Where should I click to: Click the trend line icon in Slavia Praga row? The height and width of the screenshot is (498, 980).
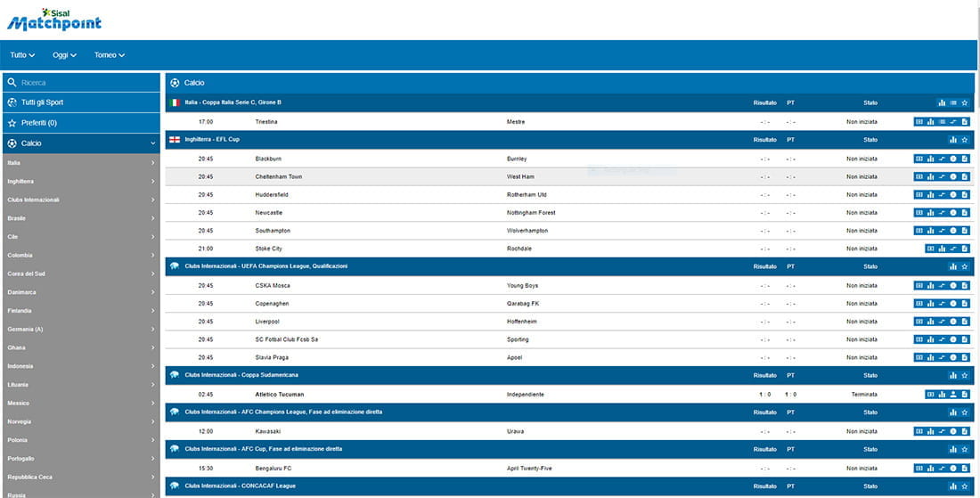[942, 357]
